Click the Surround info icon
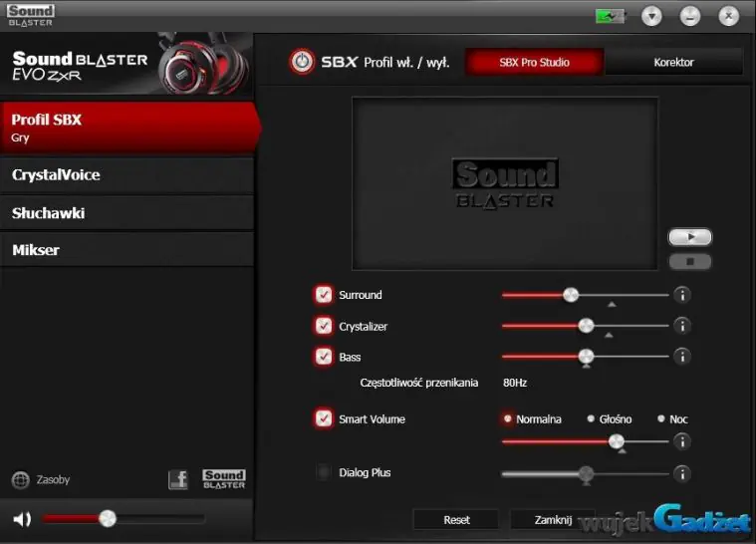 click(x=682, y=295)
